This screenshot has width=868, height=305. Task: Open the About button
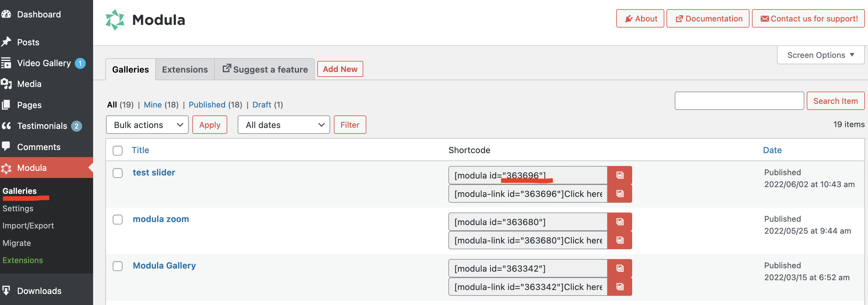tap(640, 19)
